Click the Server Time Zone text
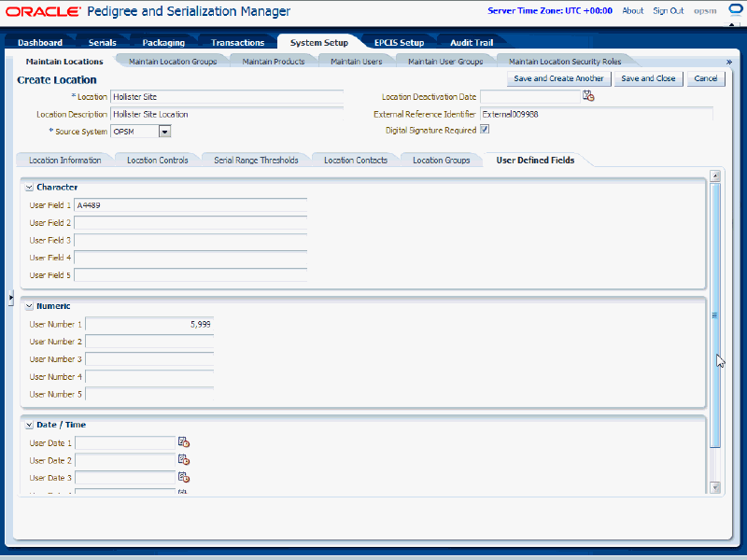This screenshot has width=747, height=560. click(x=550, y=10)
